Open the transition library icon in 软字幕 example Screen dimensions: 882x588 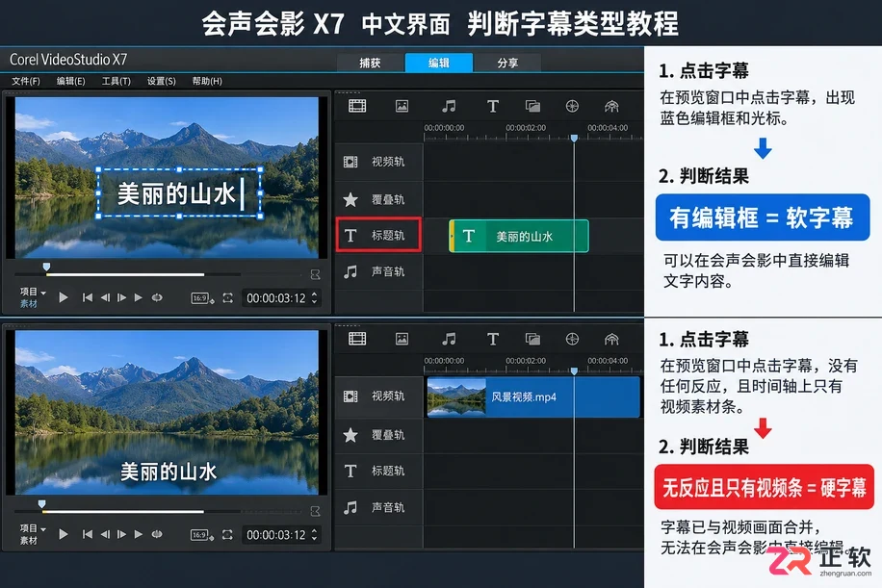tap(532, 106)
